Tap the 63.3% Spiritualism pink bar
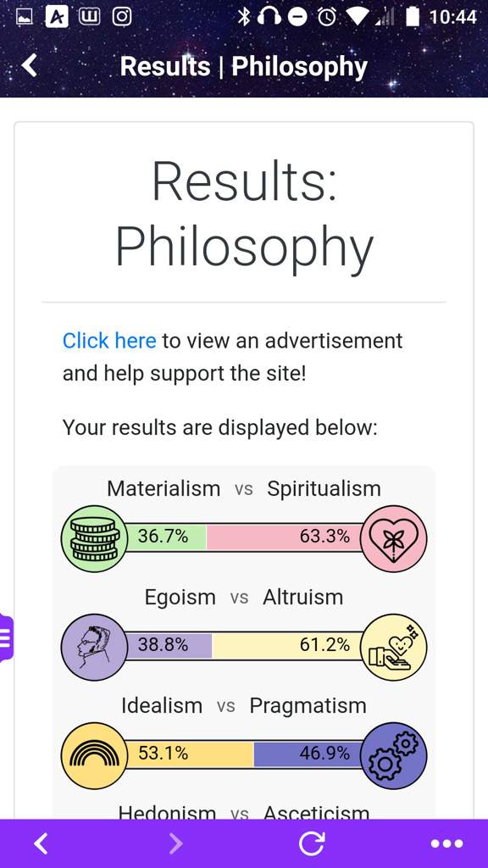The width and height of the screenshot is (488, 868). (x=284, y=537)
